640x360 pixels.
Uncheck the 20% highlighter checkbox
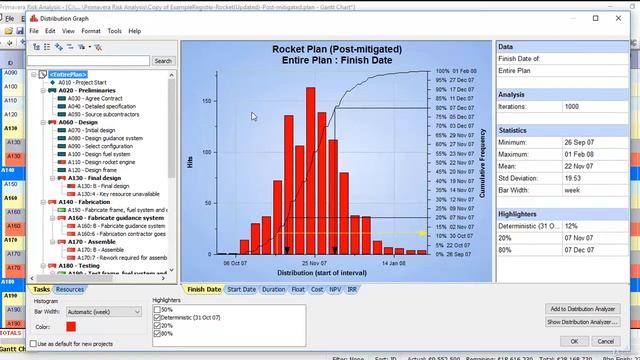tap(157, 326)
